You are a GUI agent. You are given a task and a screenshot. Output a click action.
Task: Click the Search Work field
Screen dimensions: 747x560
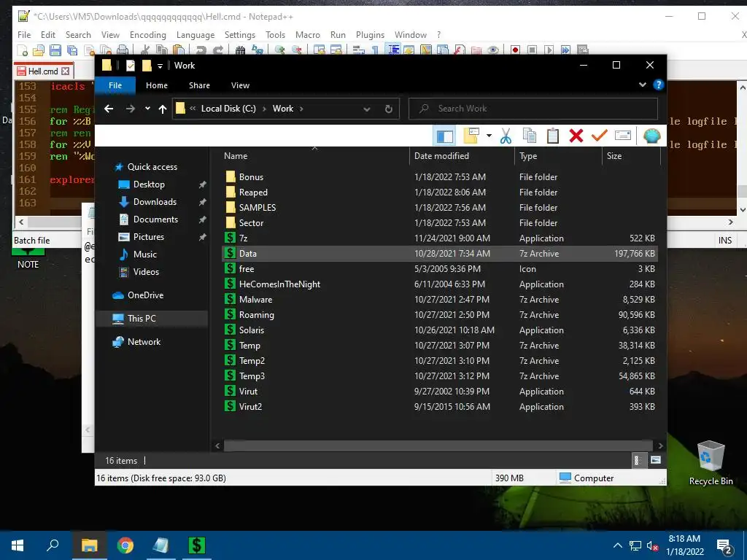(533, 109)
